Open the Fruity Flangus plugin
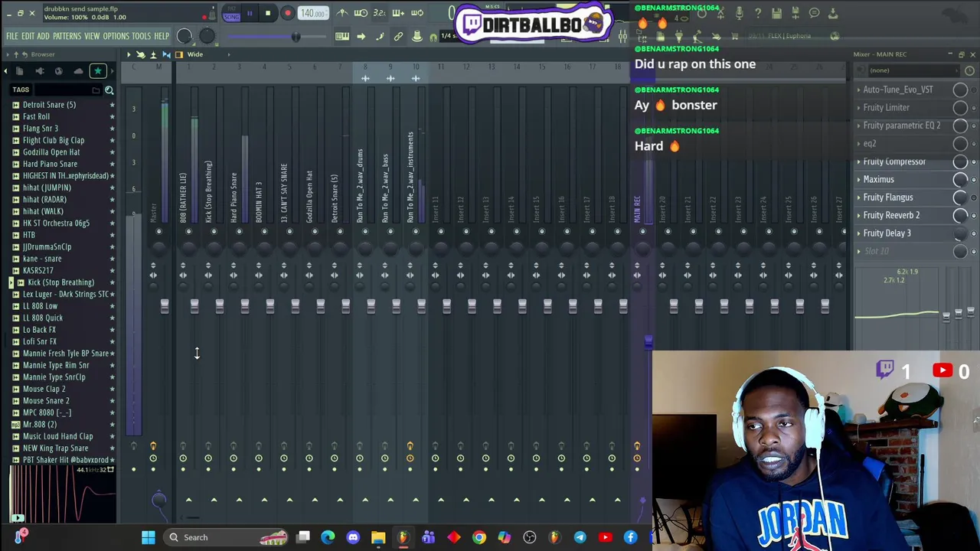Viewport: 980px width, 551px height. tap(887, 197)
